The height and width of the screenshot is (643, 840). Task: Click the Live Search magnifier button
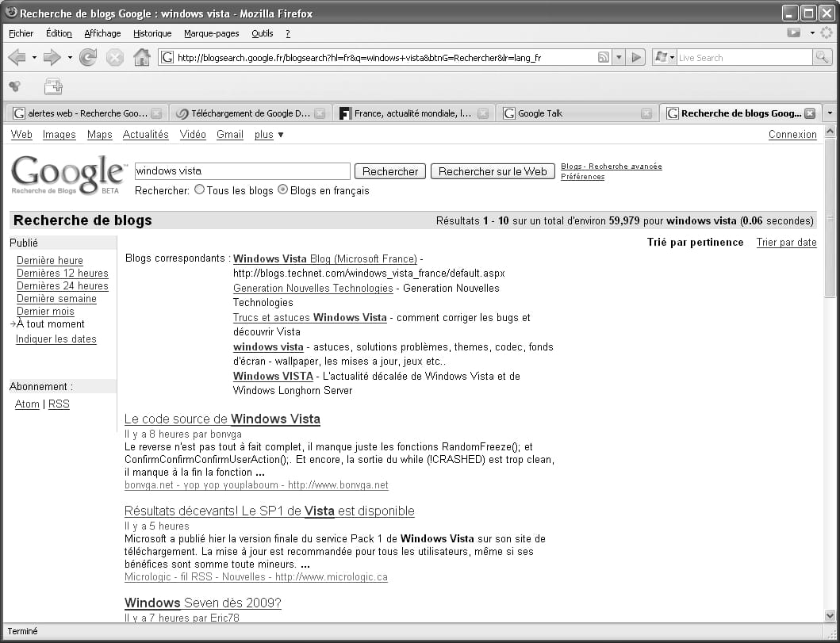coord(822,57)
